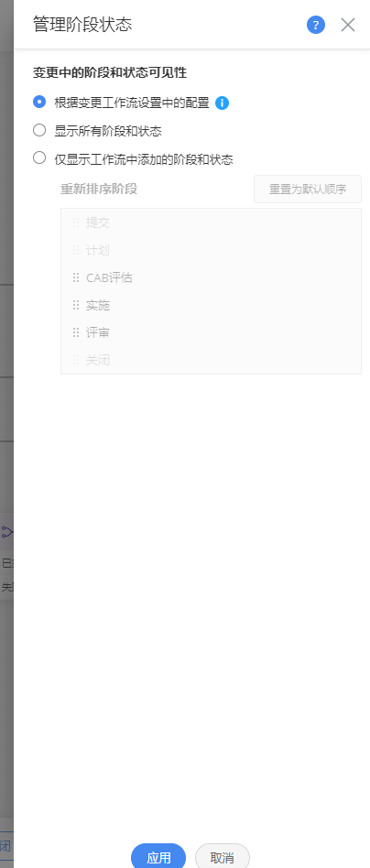Select the 实施 stage item
Screen dimensions: 370x868
tap(211, 305)
